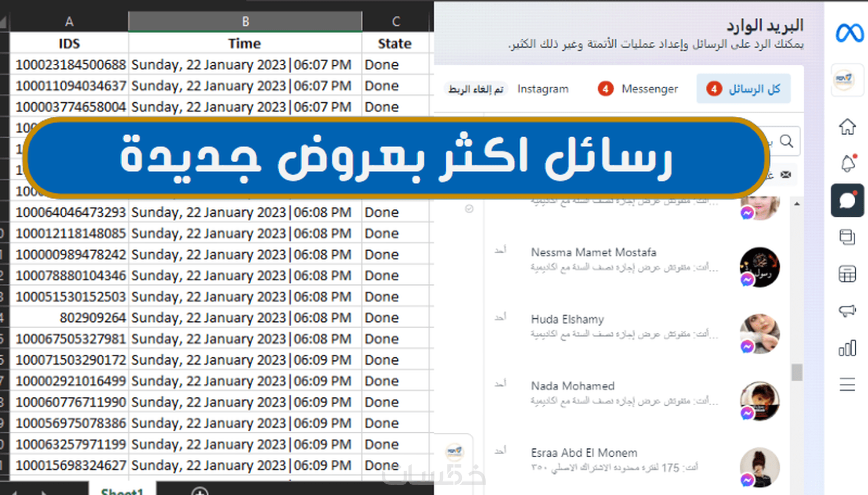
Task: Select cell with ID 100078880104346
Action: [x=69, y=275]
